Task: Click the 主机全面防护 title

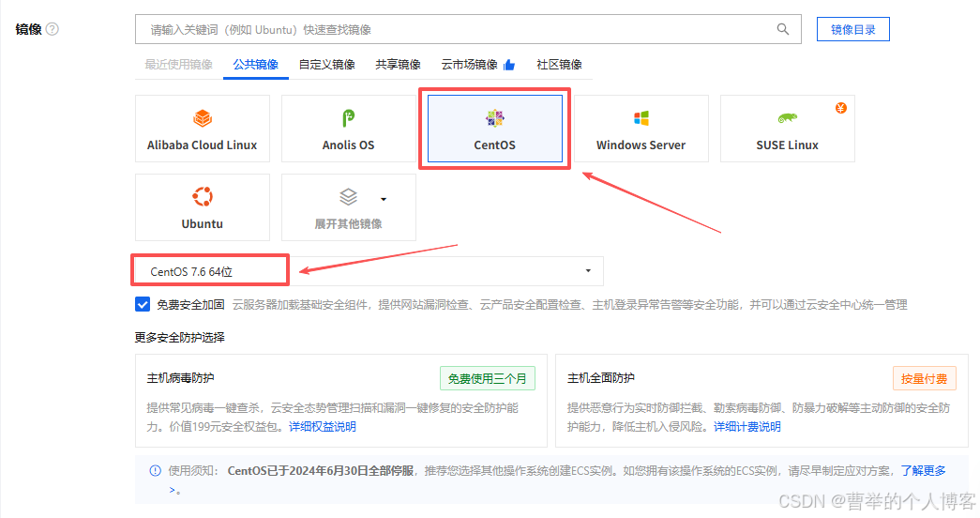Action: (x=600, y=378)
